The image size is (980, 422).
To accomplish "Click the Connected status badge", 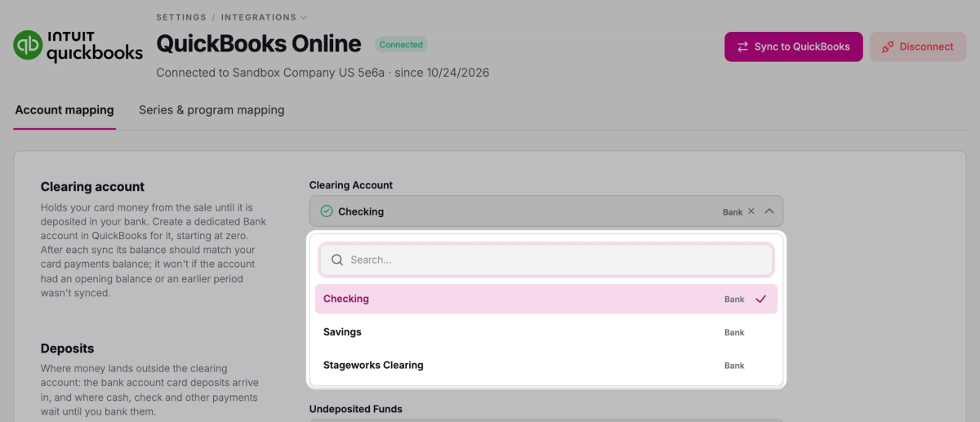I will (x=401, y=45).
